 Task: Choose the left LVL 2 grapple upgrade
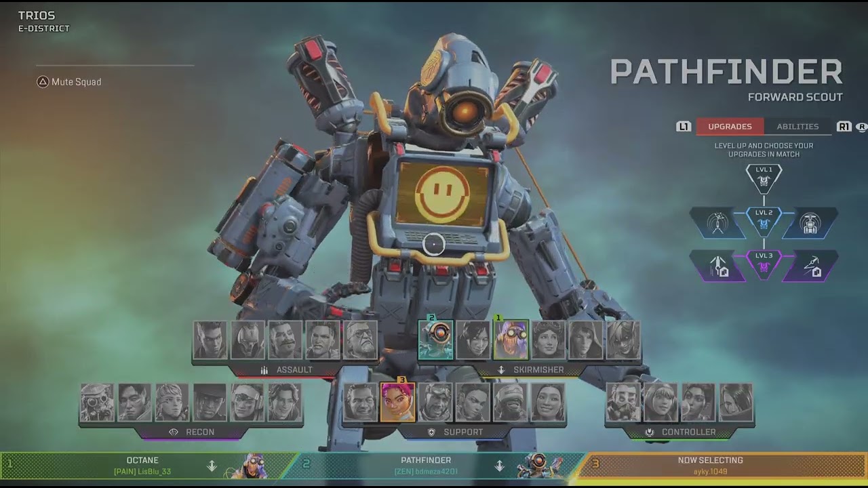point(718,223)
